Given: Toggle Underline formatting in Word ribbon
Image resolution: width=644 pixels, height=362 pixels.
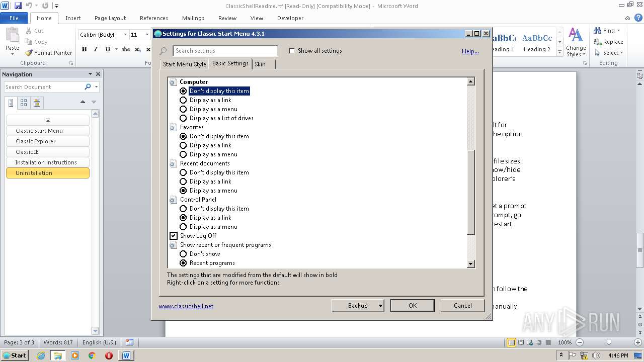Looking at the screenshot, I should coord(108,49).
